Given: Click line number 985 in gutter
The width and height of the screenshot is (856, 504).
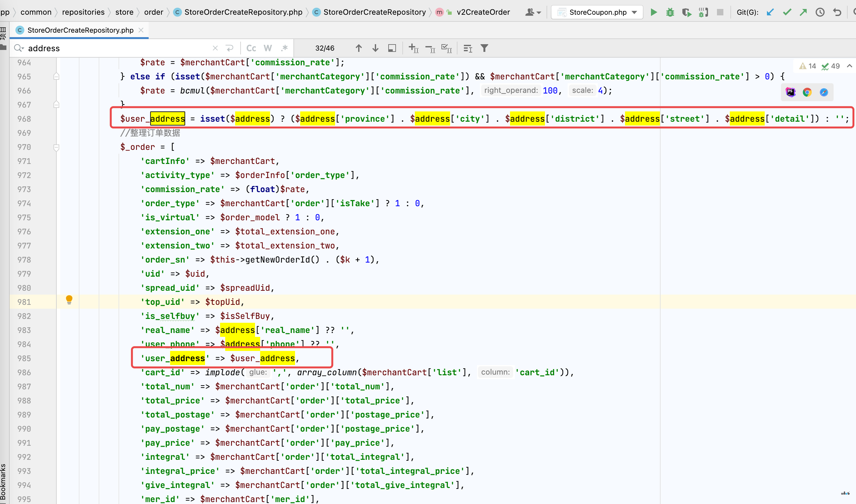Looking at the screenshot, I should coord(24,358).
